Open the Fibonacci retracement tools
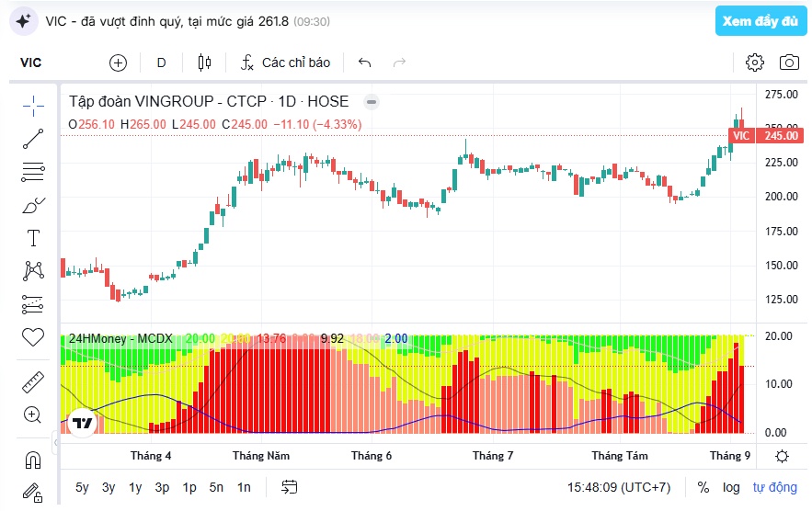The width and height of the screenshot is (812, 511). pos(33,172)
